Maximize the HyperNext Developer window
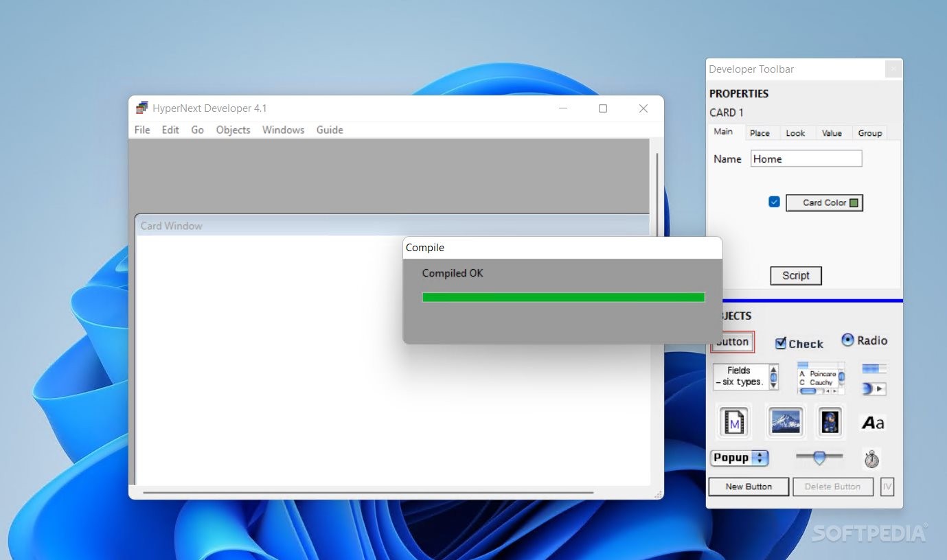Screen dimensions: 947x560 pos(603,108)
